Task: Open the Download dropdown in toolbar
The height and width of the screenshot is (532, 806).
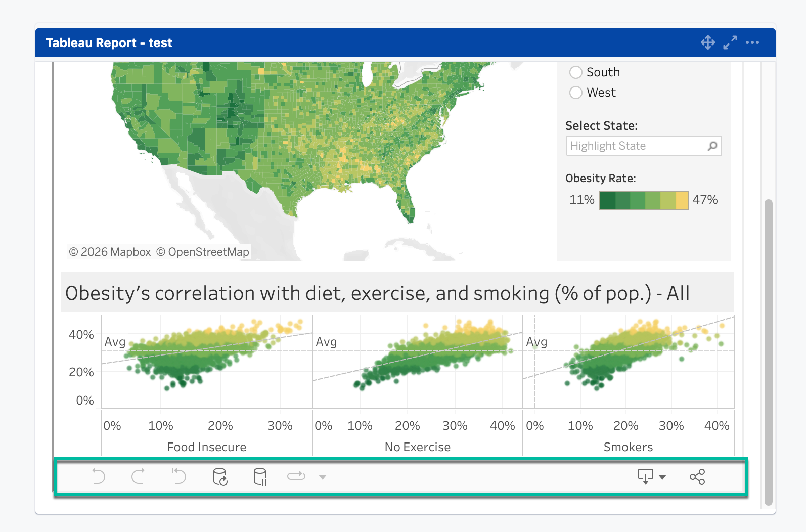Action: coord(651,476)
